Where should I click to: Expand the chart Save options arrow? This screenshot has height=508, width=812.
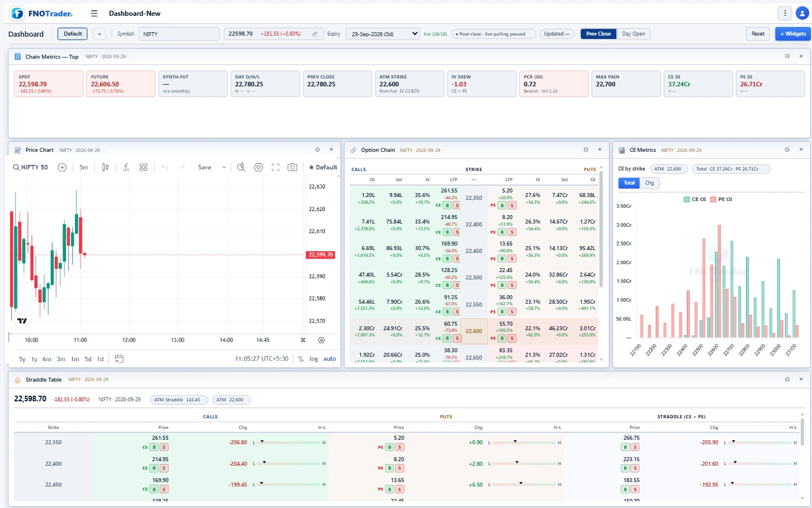[x=224, y=168]
